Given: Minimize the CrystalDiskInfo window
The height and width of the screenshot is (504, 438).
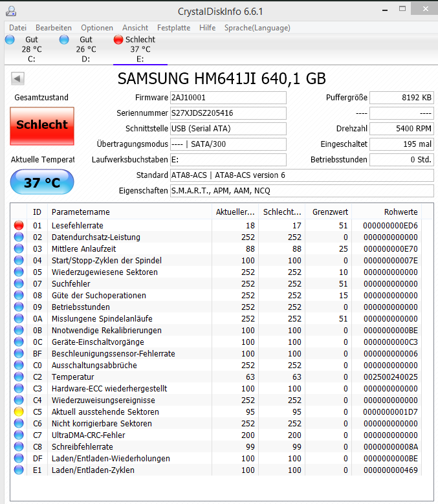Looking at the screenshot, I should 385,10.
